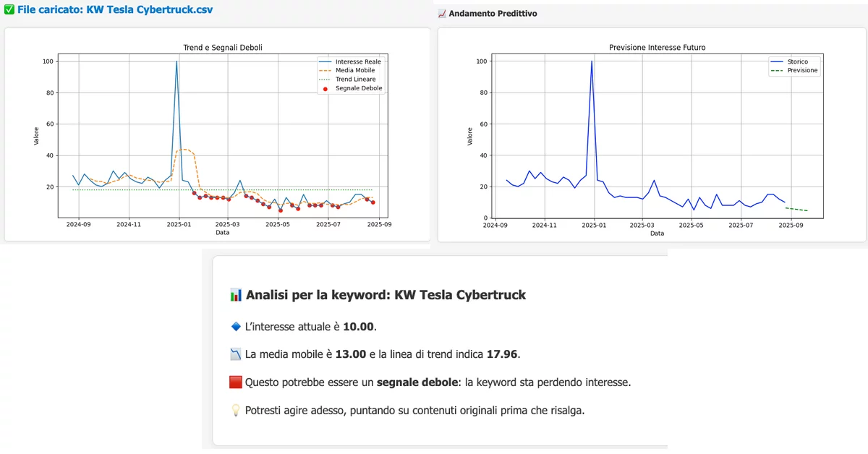Viewport: 868px width, 454px height.
Task: Click the declining chart emoji bullet
Action: [235, 354]
